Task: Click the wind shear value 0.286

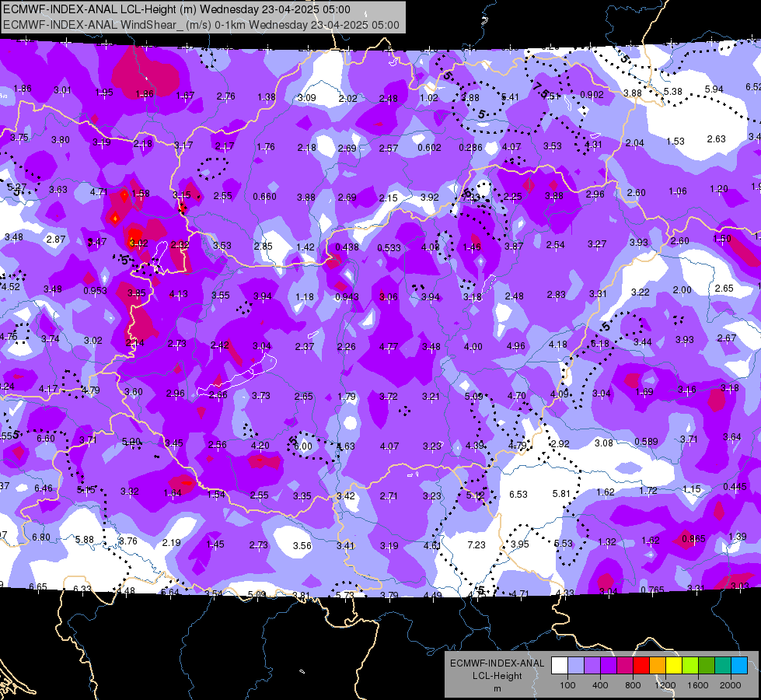Action: click(x=470, y=147)
